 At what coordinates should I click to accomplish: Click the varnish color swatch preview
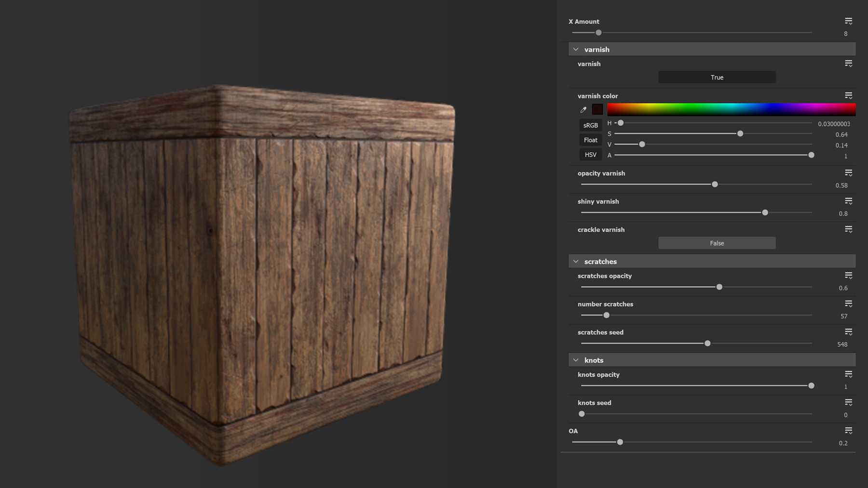pos(597,109)
